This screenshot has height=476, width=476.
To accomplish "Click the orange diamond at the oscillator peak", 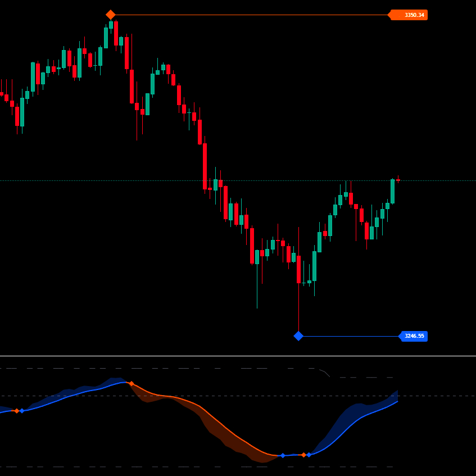I will point(132,383).
